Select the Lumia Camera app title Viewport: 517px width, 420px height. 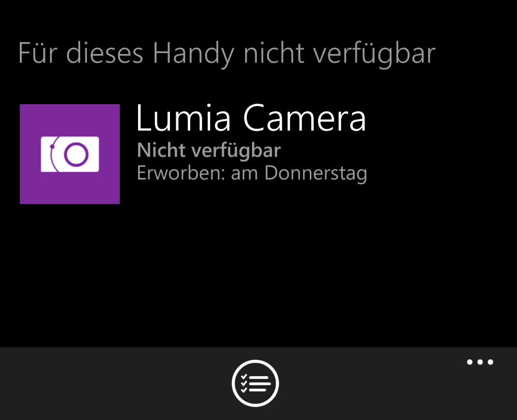tap(251, 118)
